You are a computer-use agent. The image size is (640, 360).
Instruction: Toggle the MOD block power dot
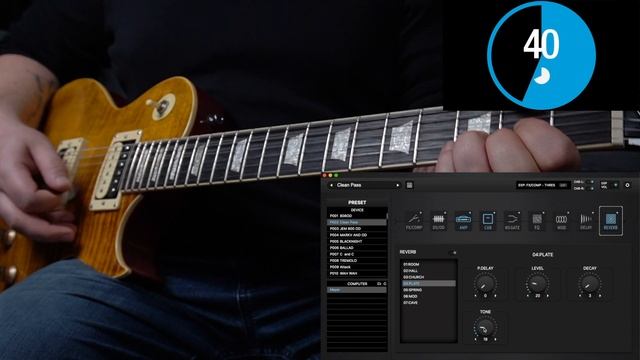pos(568,213)
